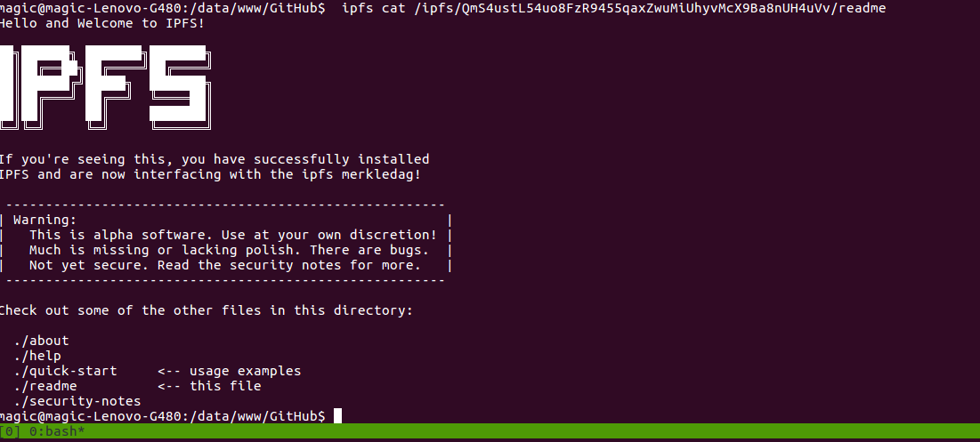Click the 'Warning:' label in the box

tap(45, 220)
